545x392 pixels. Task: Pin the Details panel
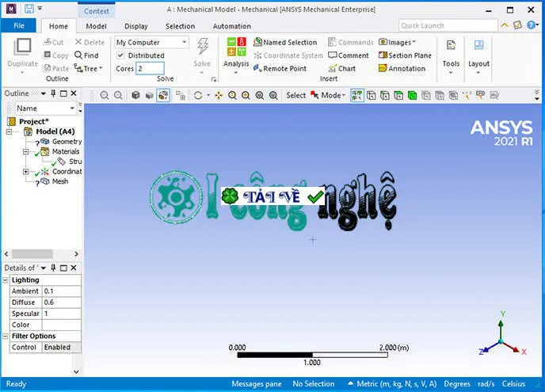pyautogui.click(x=53, y=268)
